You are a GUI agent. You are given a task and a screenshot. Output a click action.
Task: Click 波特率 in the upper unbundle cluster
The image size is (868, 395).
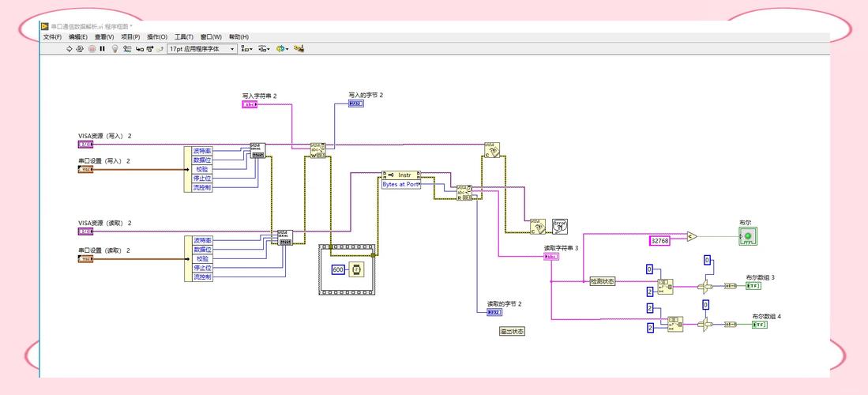pyautogui.click(x=202, y=151)
